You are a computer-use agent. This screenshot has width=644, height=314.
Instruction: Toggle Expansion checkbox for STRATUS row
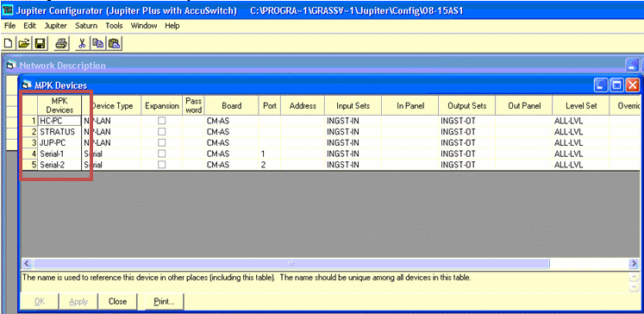(x=162, y=132)
